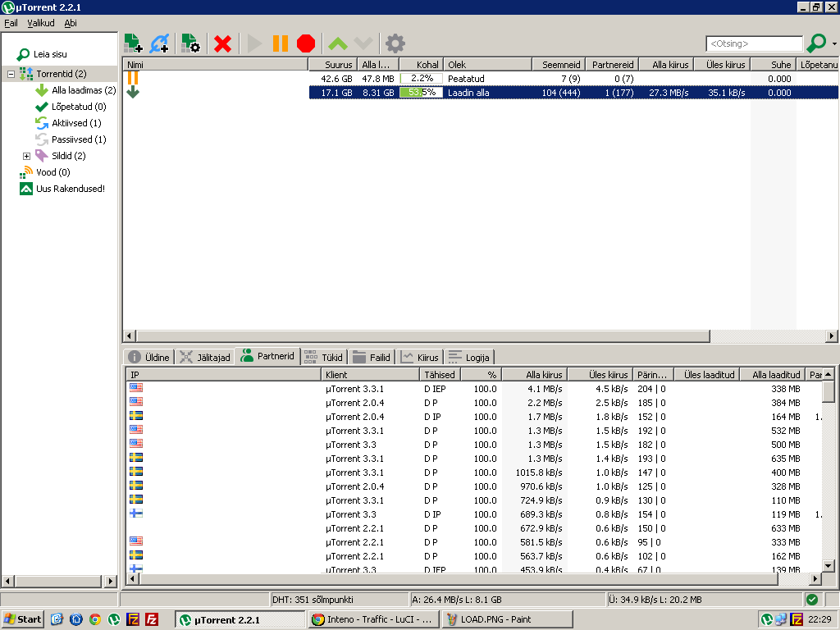Sort torrents by Seemneid column
Image resolution: width=840 pixels, height=630 pixels.
pos(558,64)
